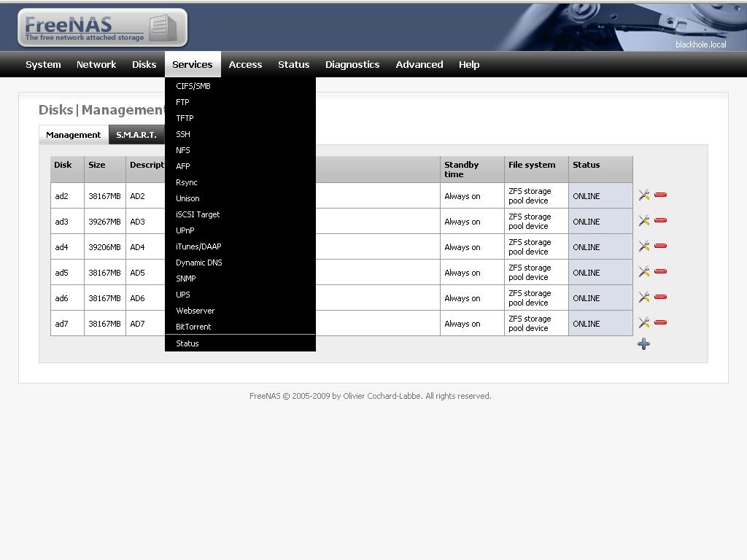Open the SSH service entry

183,134
